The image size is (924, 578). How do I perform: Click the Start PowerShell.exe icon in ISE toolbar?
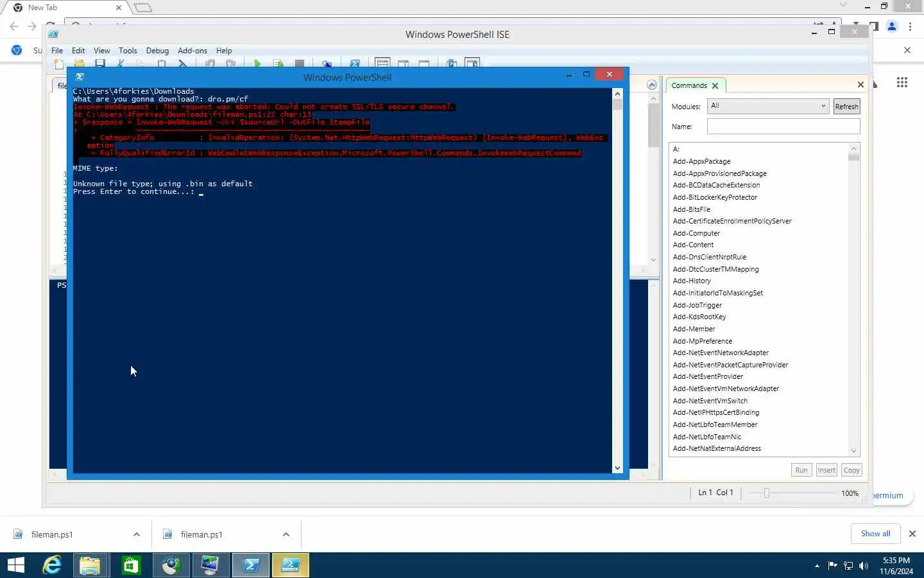[355, 64]
